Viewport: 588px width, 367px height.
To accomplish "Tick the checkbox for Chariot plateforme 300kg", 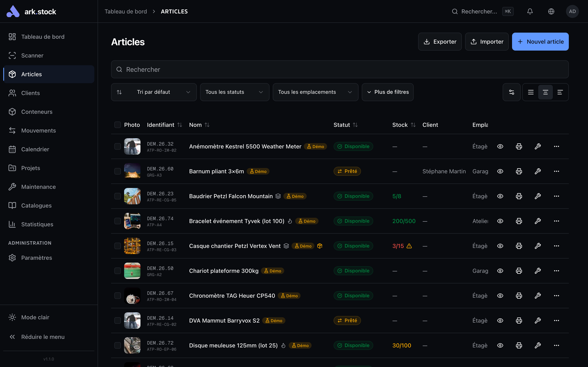I will click(118, 271).
